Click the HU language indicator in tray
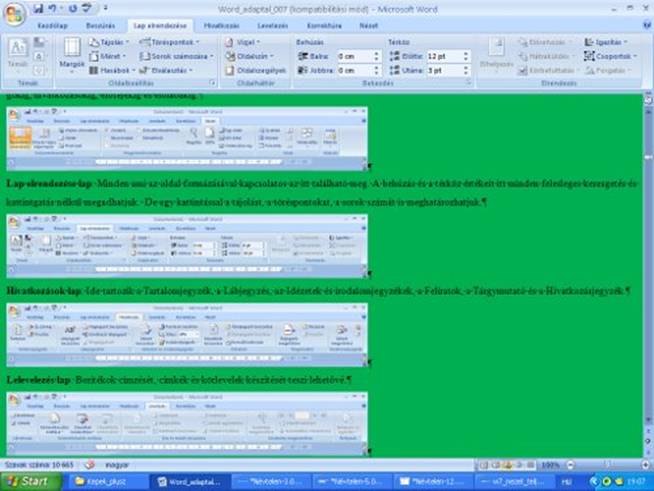Image resolution: width=654 pixels, height=491 pixels. tap(566, 482)
